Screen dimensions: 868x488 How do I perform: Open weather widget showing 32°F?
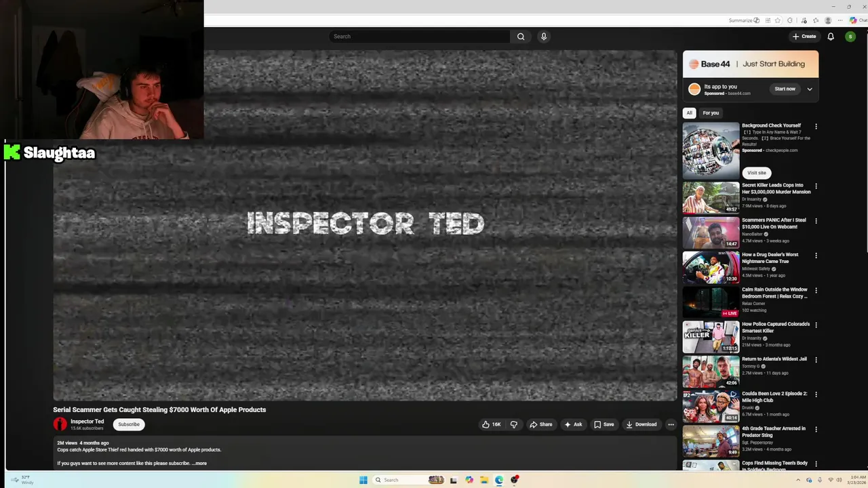tap(22, 480)
